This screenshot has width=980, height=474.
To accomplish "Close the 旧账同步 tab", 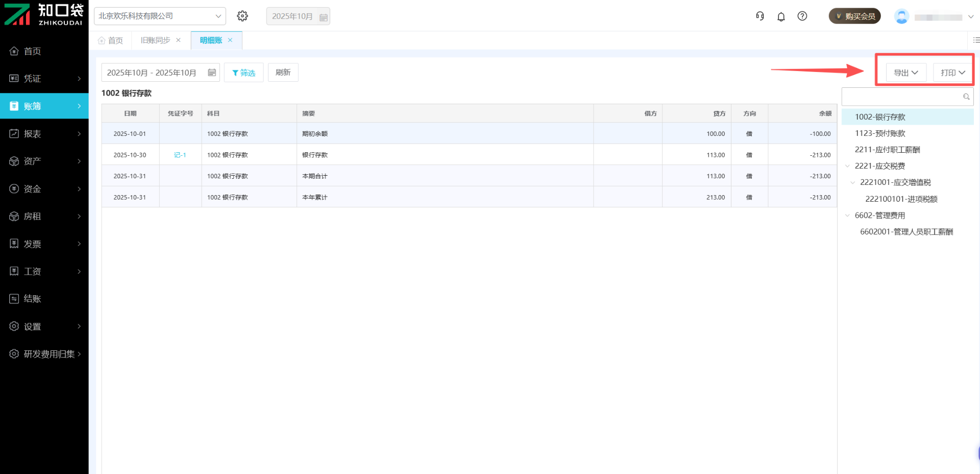I will (x=178, y=40).
